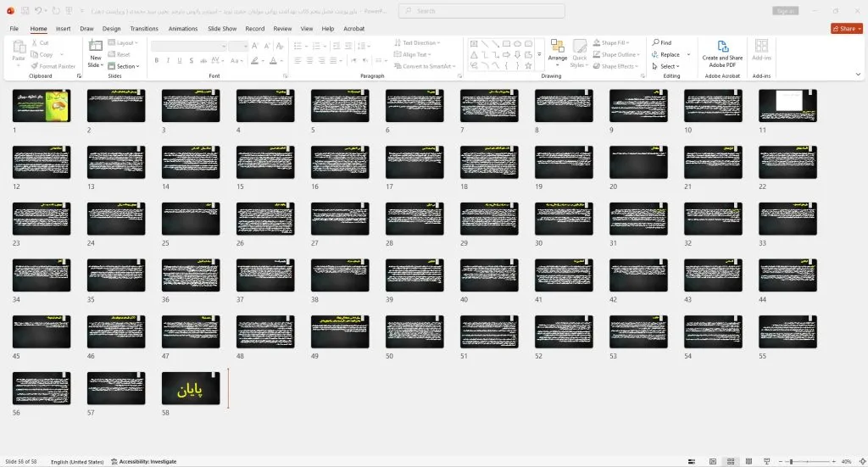
Task: Click Create and Share Adobe PDF icon
Action: click(x=722, y=47)
